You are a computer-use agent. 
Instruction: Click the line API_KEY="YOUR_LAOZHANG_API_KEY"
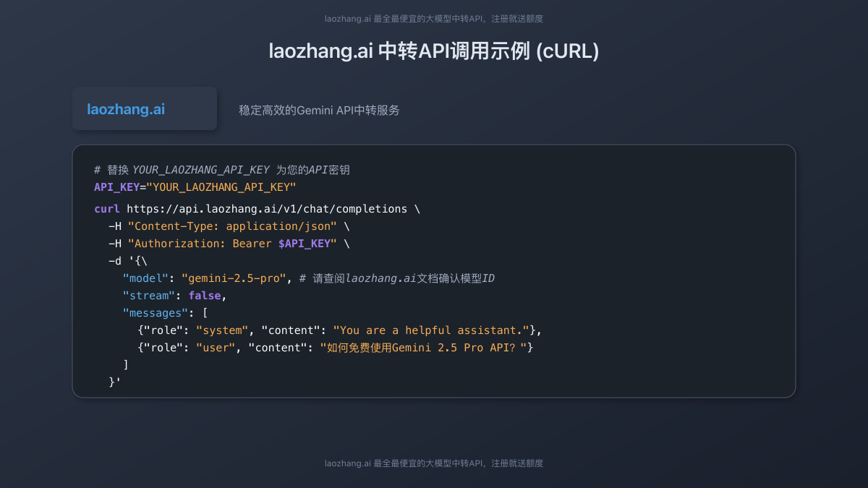point(195,187)
